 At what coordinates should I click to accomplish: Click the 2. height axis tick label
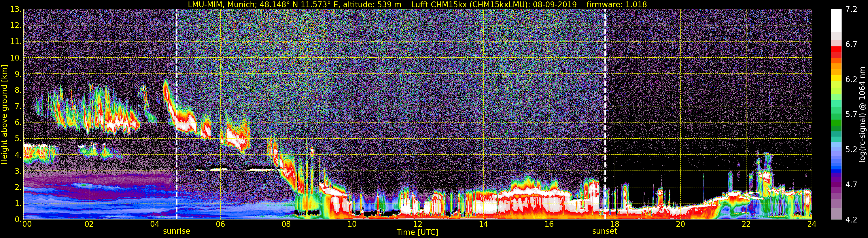pos(18,188)
